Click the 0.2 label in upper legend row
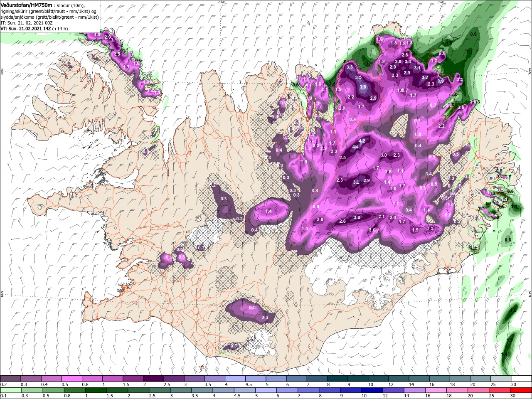This screenshot has height=399, width=532. click(4, 384)
